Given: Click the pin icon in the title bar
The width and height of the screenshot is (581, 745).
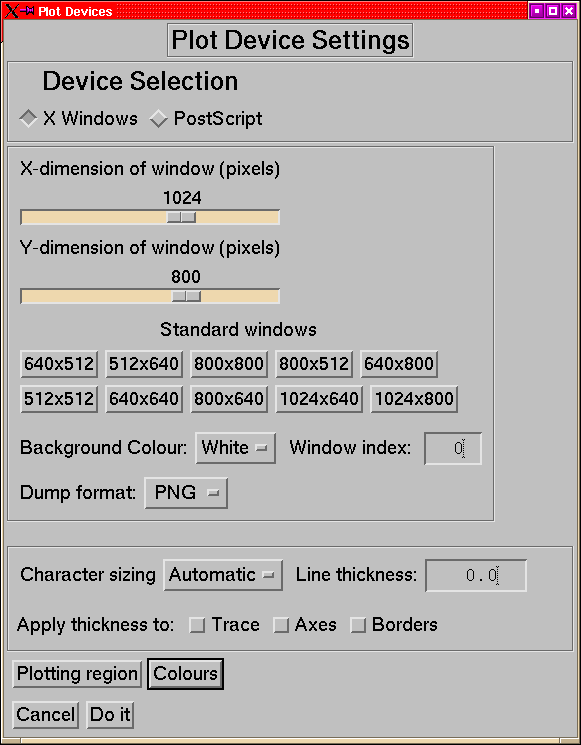Looking at the screenshot, I should pyautogui.click(x=28, y=10).
